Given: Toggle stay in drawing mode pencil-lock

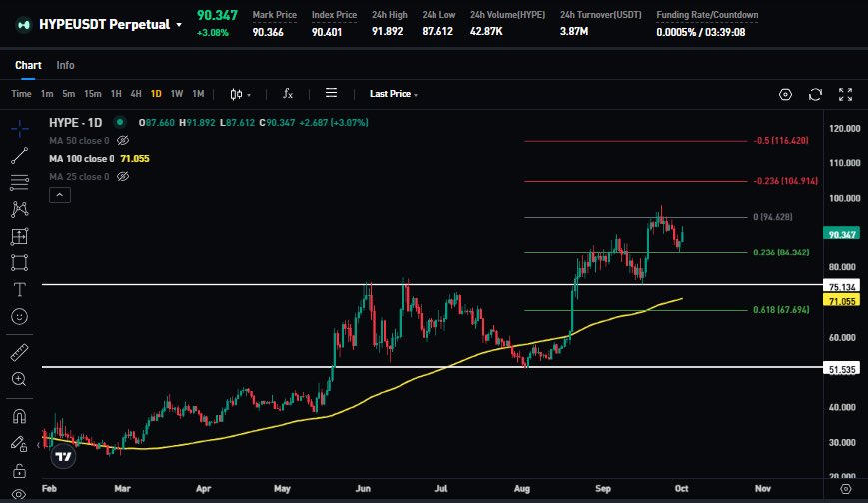Looking at the screenshot, I should pyautogui.click(x=19, y=443).
